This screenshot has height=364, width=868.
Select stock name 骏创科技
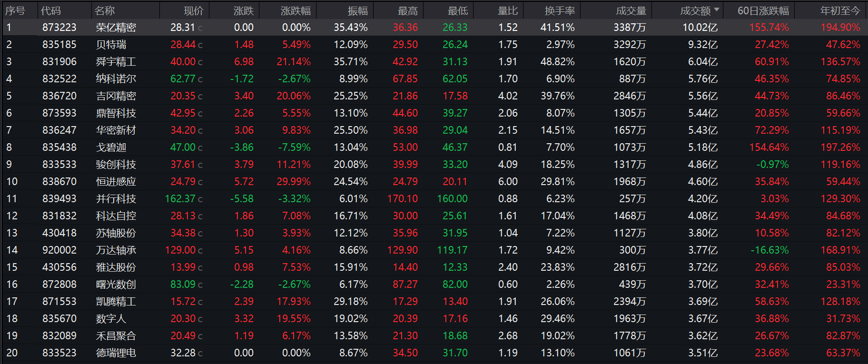click(x=116, y=165)
